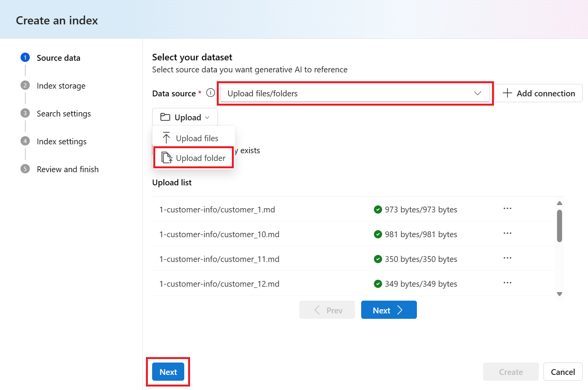Click the Data source info icon
This screenshot has height=390, width=588.
(211, 93)
